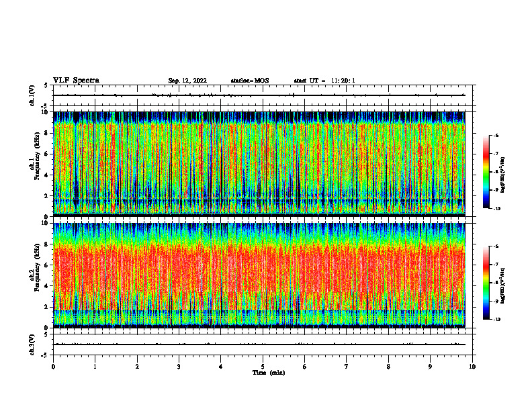Image resolution: width=532 pixels, height=411 pixels.
Task: Click the "station=MOS" label
Action: point(250,81)
